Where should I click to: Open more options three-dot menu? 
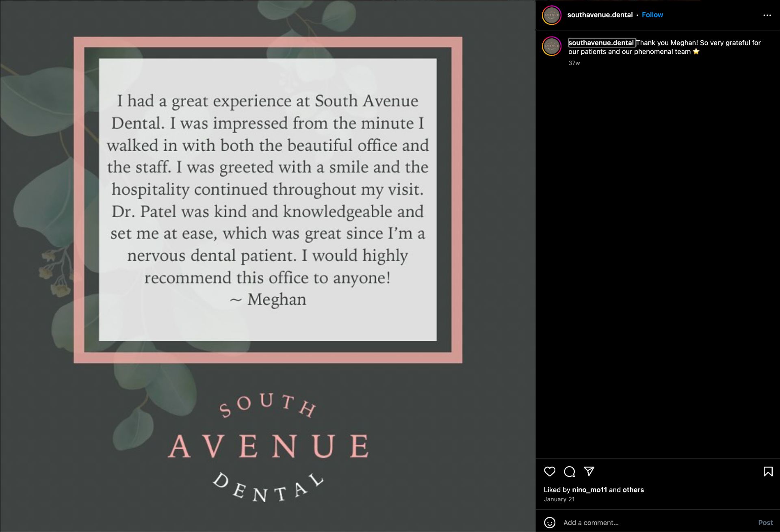pos(767,15)
